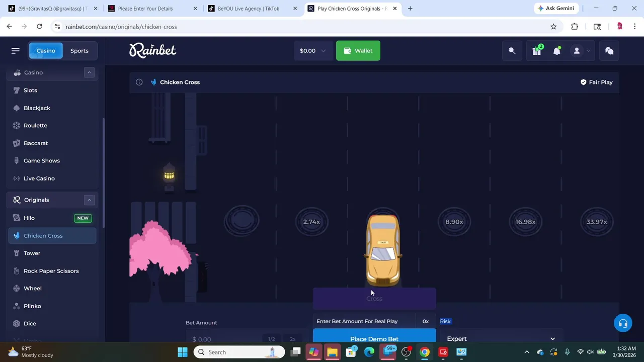Click the game info icon
The image size is (644, 362).
coord(139,82)
